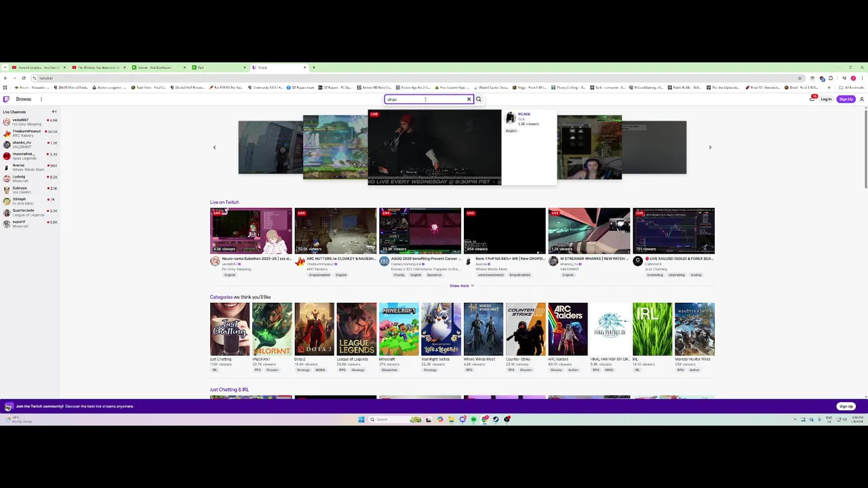868x488 pixels.
Task: Open the Teamfight Tactics category cover
Action: pyautogui.click(x=441, y=329)
